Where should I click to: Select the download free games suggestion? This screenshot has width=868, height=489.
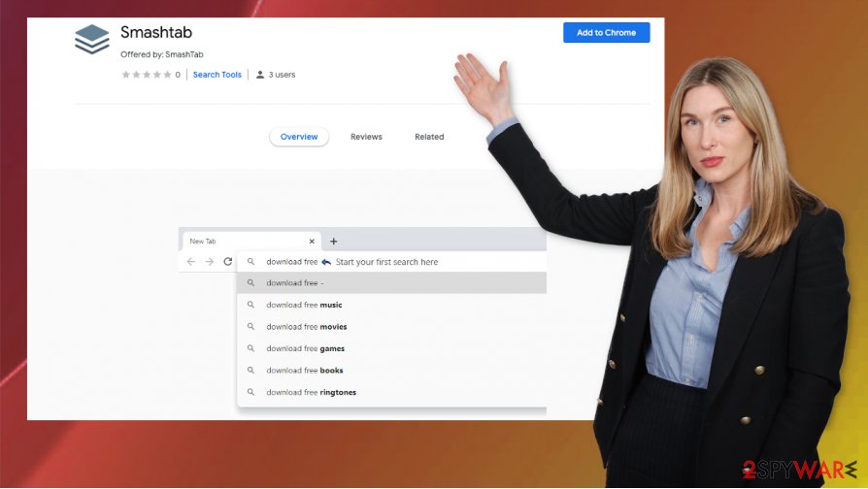tap(392, 348)
